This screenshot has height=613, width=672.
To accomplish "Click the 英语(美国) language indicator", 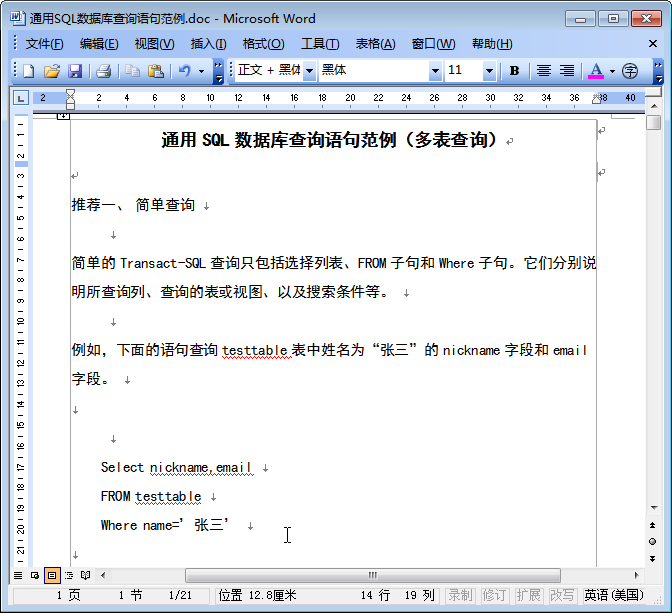I will (614, 595).
